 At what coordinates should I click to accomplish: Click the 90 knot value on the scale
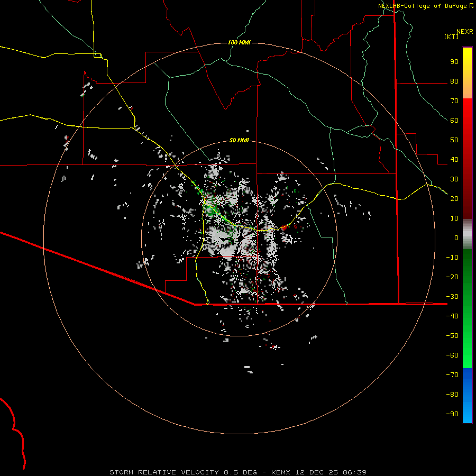coord(454,62)
